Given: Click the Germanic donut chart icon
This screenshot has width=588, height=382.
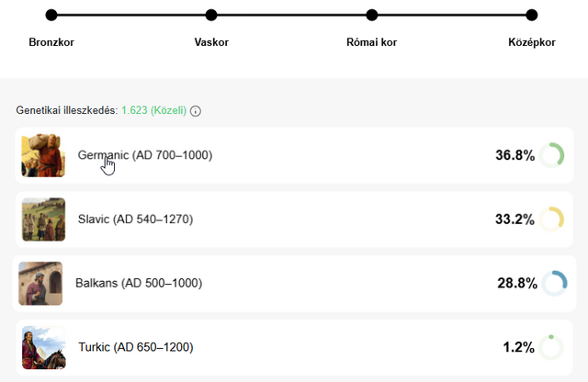Looking at the screenshot, I should (551, 155).
